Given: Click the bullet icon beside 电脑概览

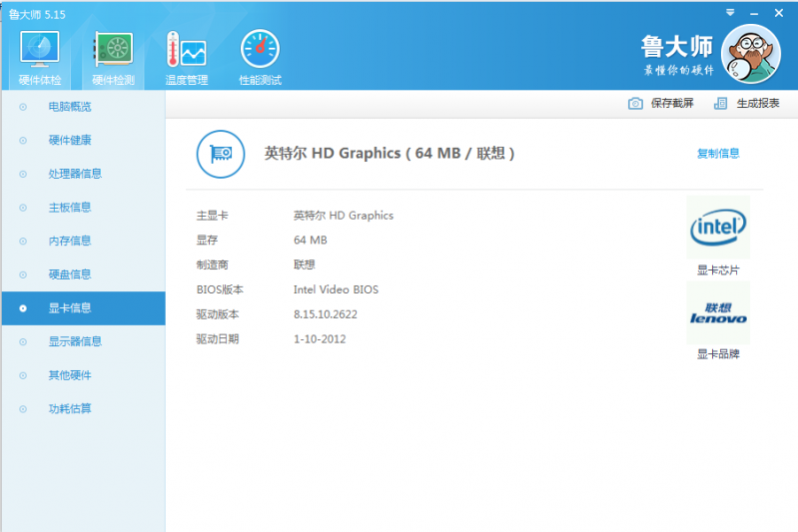Looking at the screenshot, I should click(23, 107).
